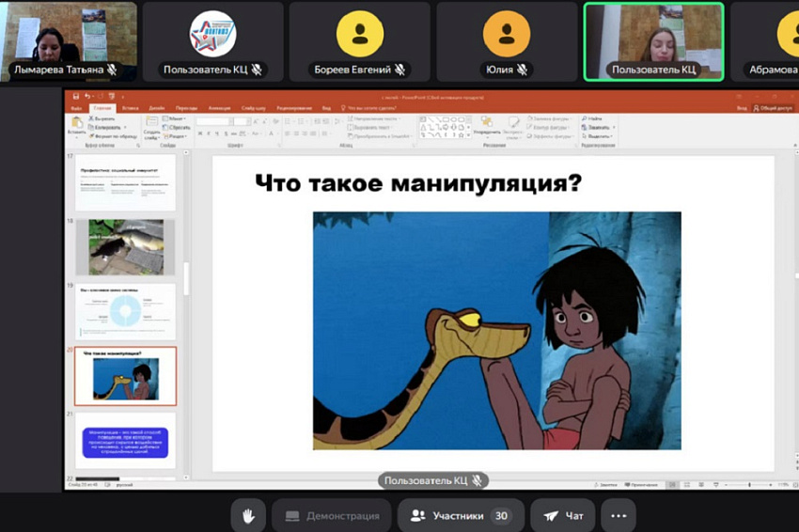Open the Главная ribbon tab
This screenshot has height=532, width=799.
pos(101,108)
